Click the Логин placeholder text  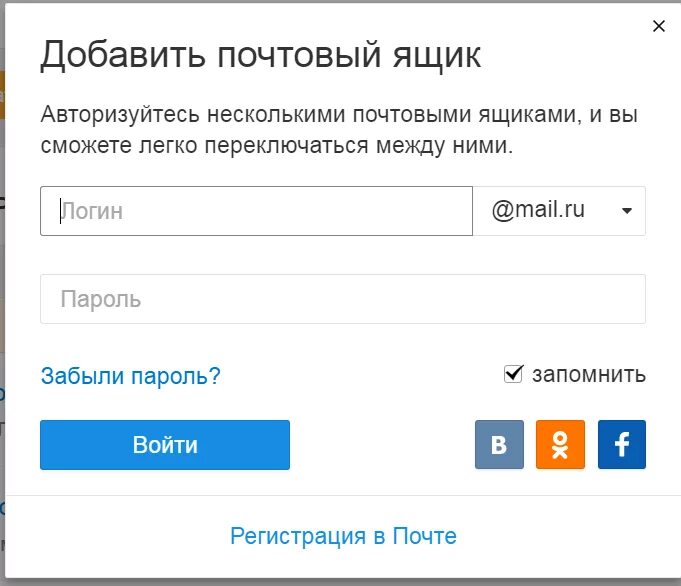tap(92, 212)
